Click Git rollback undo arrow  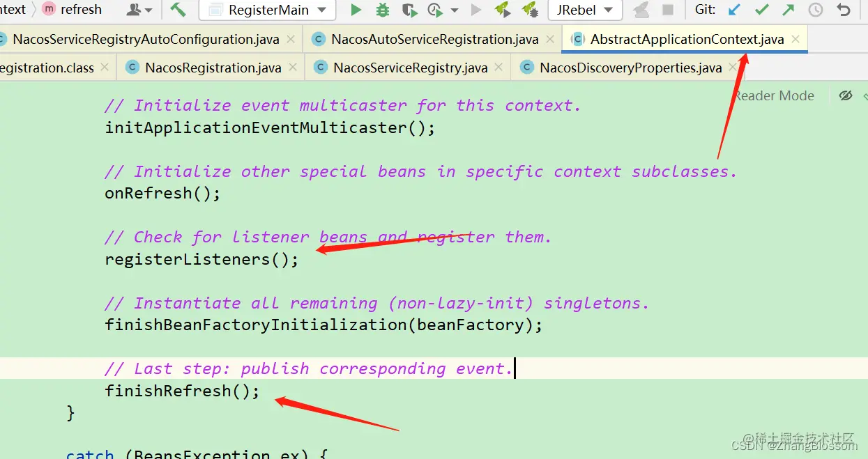click(844, 10)
